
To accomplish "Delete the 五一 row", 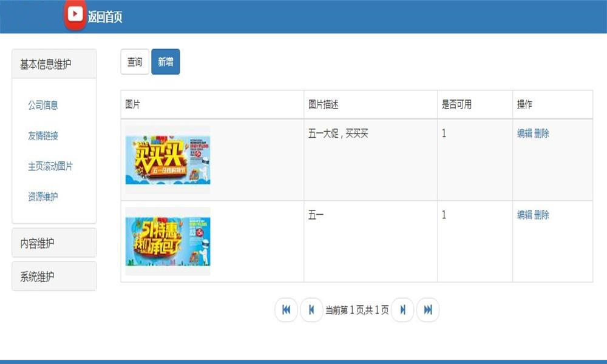I will [541, 215].
